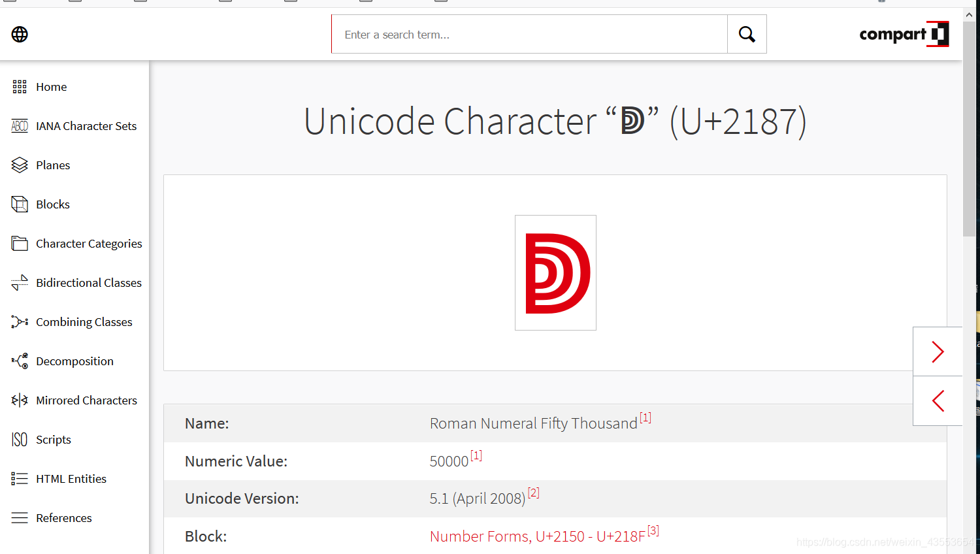Click footnote [1] beside the Name value
The image size is (980, 554).
pyautogui.click(x=645, y=417)
